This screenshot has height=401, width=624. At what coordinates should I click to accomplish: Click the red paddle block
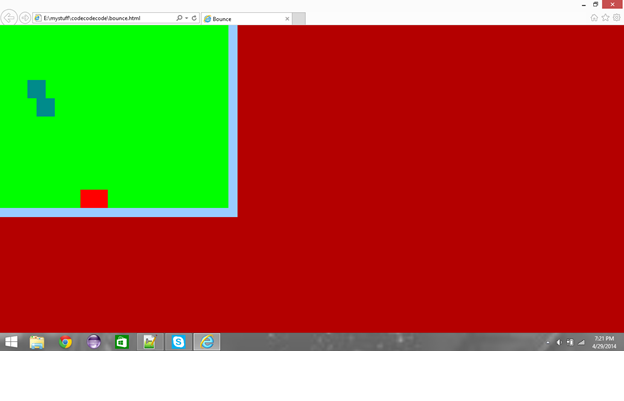pos(94,199)
